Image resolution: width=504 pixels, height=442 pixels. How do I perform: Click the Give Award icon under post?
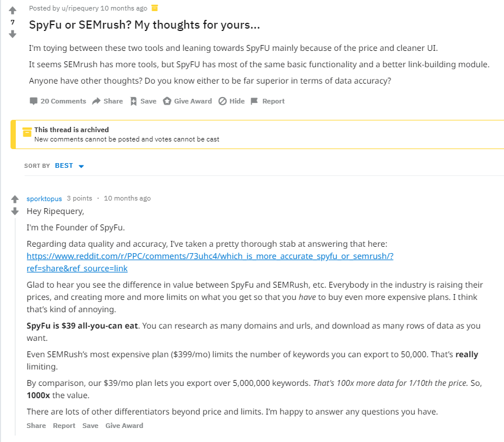click(167, 101)
